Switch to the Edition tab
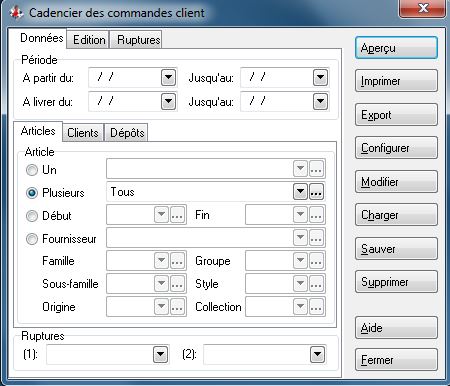The image size is (450, 386). click(89, 40)
